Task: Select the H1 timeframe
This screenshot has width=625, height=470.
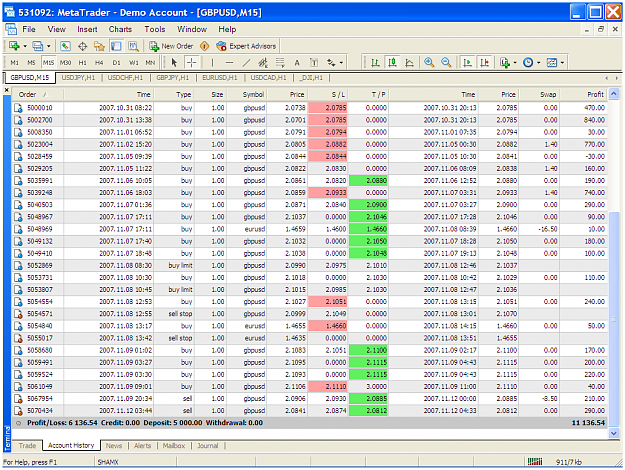Action: point(83,63)
